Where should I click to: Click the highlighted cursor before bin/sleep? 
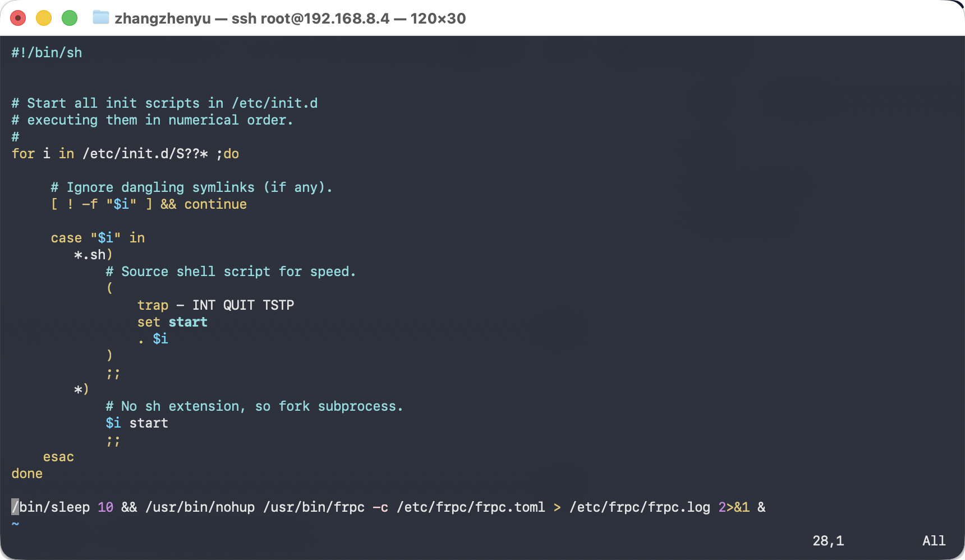(15, 507)
